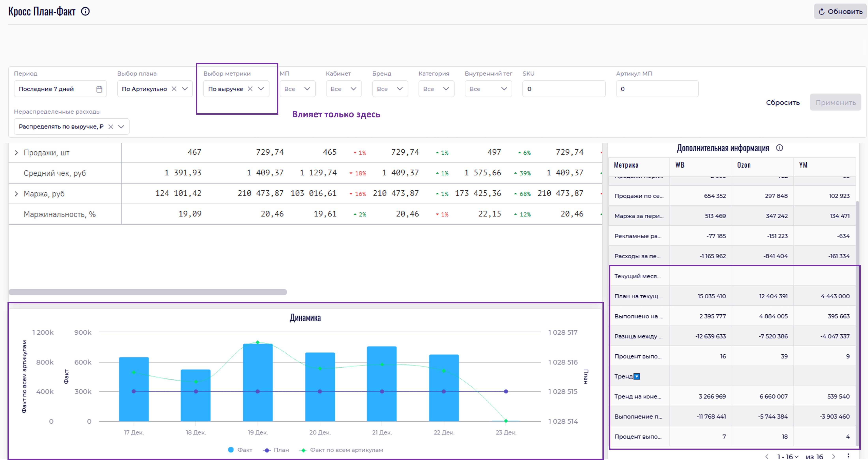Click the blue Тренд collapse icon
The height and width of the screenshot is (460, 868).
click(x=637, y=376)
